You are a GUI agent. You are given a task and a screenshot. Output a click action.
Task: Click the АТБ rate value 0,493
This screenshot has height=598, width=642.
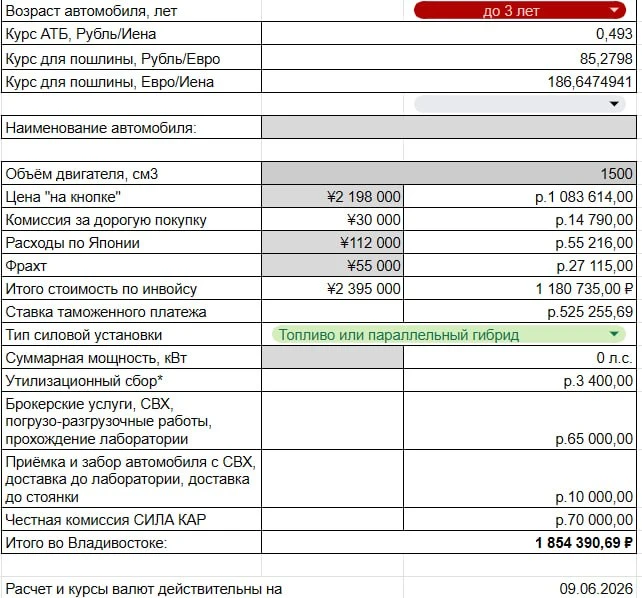449,34
